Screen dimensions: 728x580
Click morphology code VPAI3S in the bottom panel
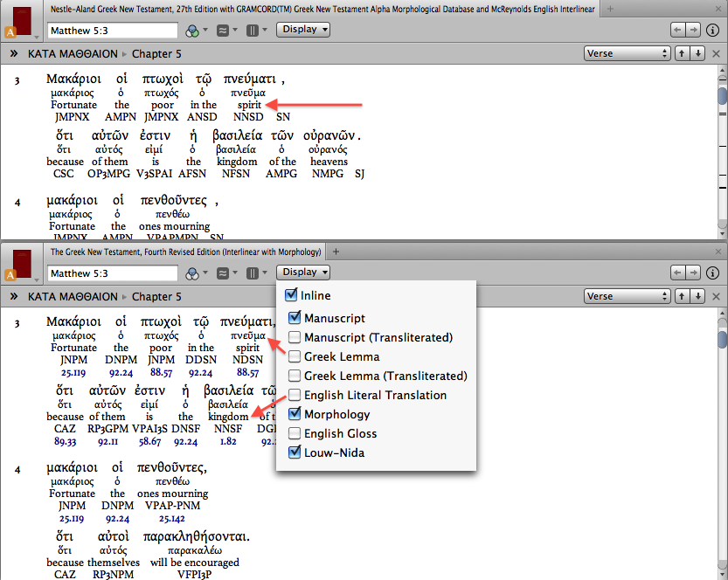coord(149,429)
